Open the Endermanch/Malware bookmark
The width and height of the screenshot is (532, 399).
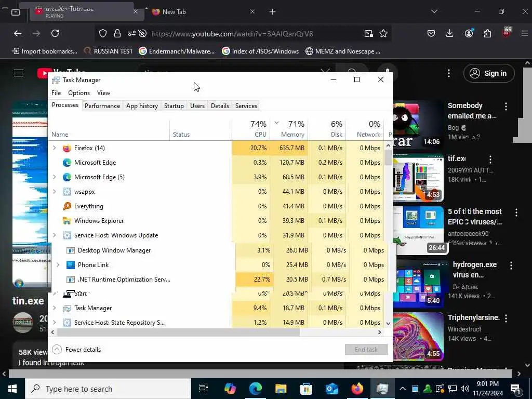[x=177, y=51]
